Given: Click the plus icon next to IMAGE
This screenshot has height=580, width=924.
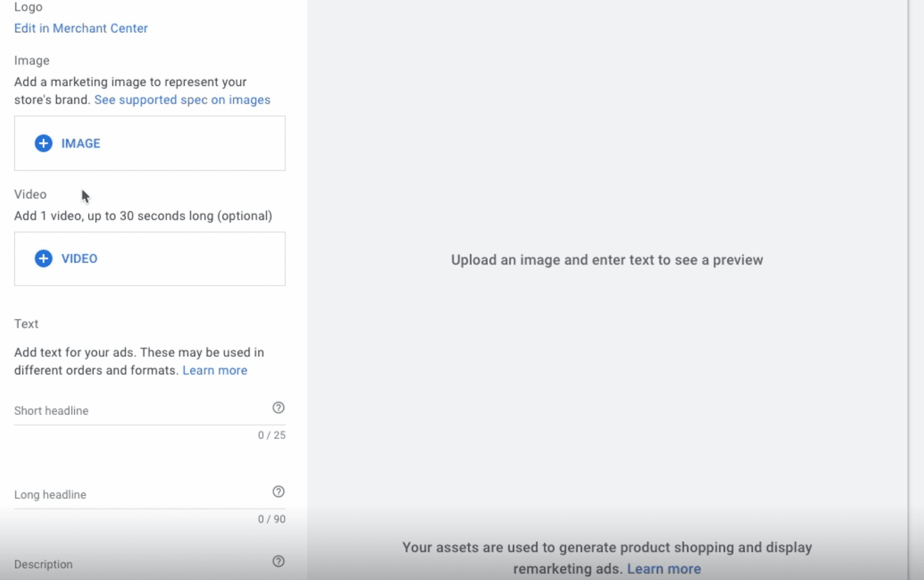Looking at the screenshot, I should coord(43,143).
